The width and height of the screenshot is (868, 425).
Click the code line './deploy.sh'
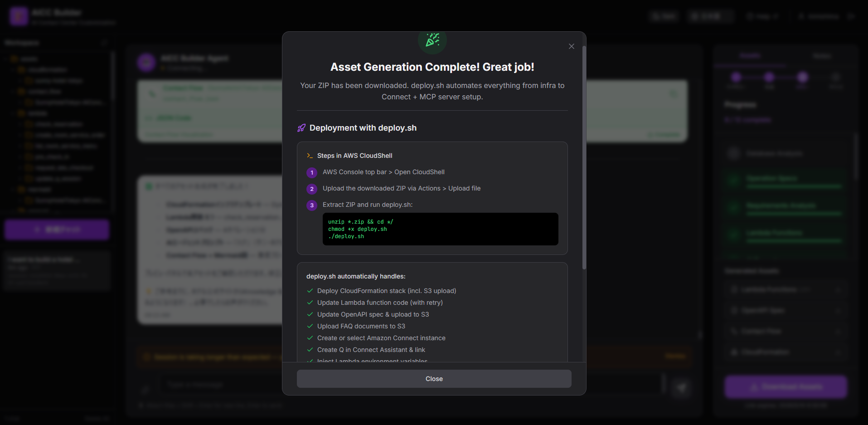pos(346,236)
